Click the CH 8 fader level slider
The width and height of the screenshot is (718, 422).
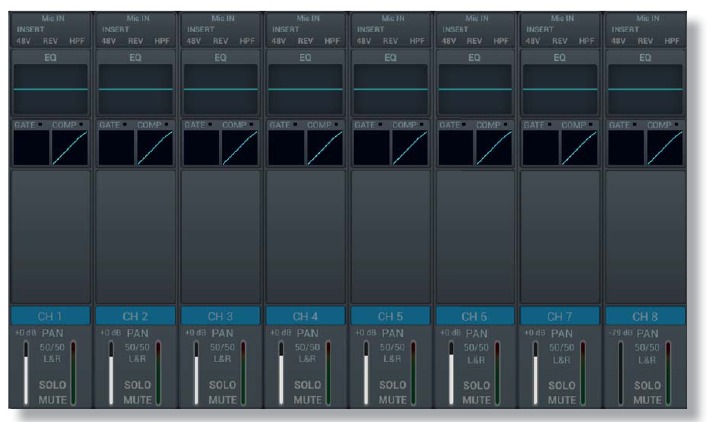pos(621,373)
